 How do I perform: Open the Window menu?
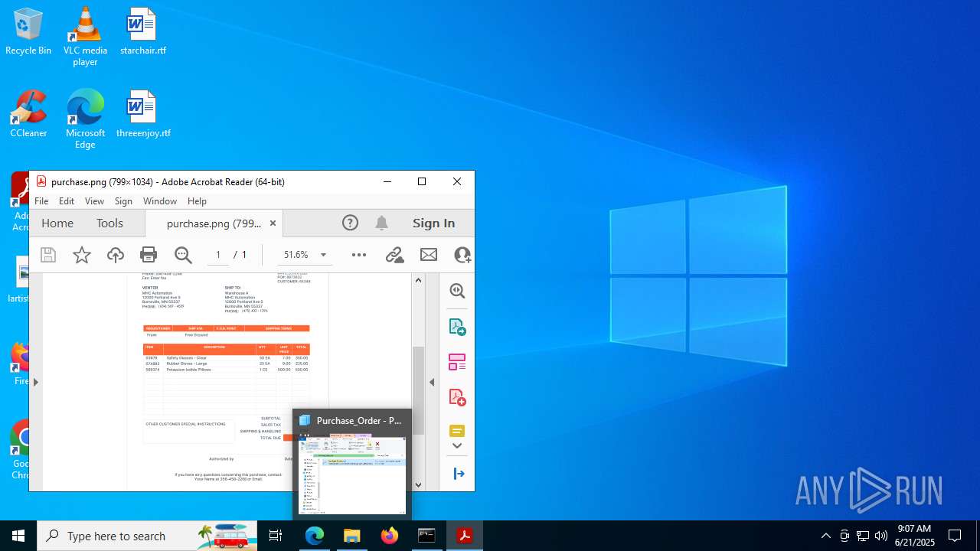pyautogui.click(x=160, y=201)
